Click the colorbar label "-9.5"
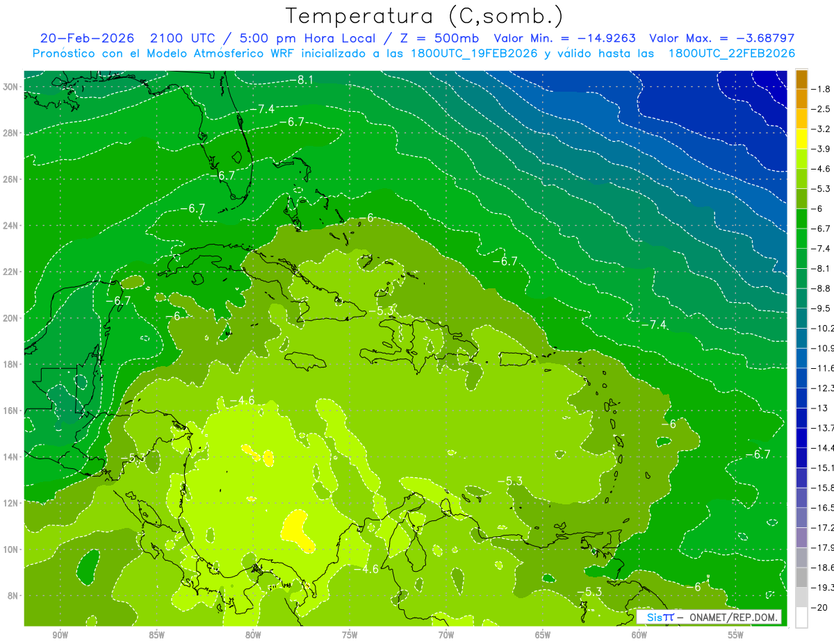834x644 pixels. pyautogui.click(x=822, y=308)
